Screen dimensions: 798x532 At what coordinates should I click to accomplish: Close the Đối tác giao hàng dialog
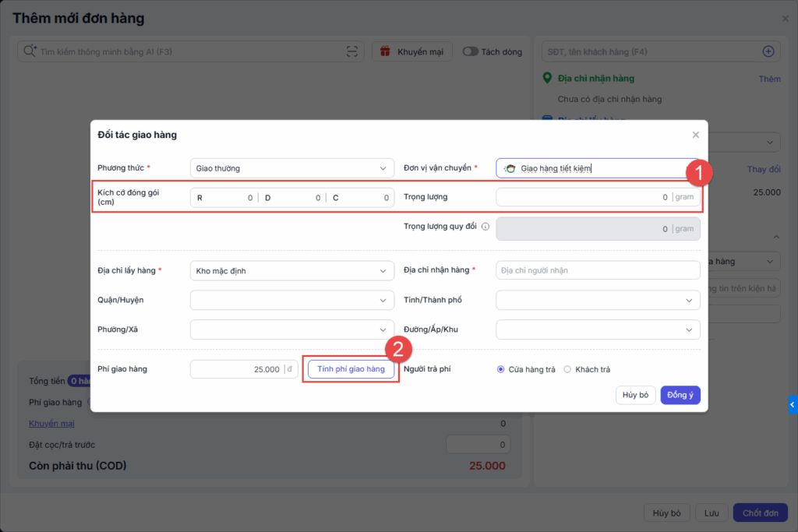click(696, 135)
